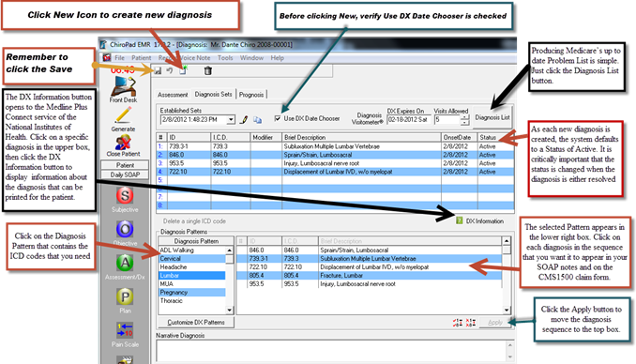Select Subluxation Multiple Lumbar Vertebrae in top grid
Image resolution: width=636 pixels, height=364 pixels.
(335, 146)
